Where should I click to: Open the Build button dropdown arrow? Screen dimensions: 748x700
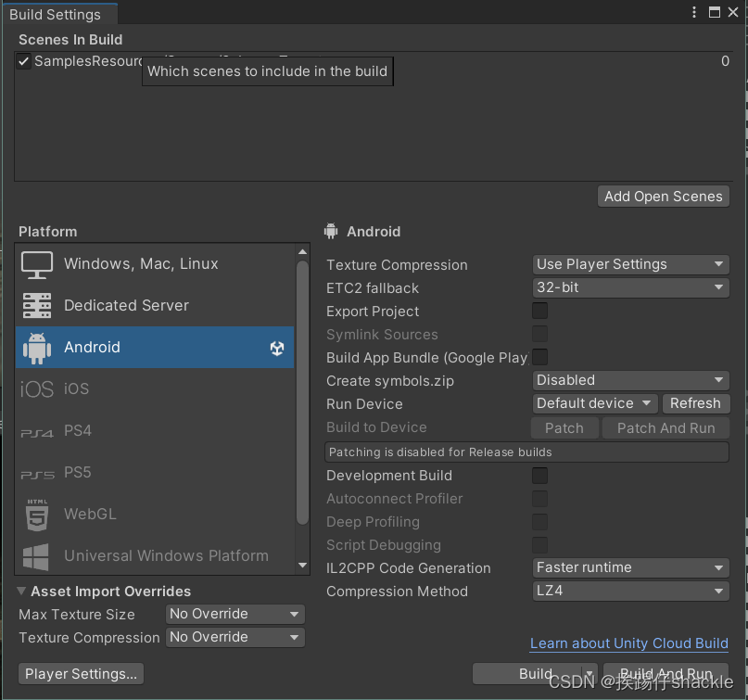pos(590,674)
